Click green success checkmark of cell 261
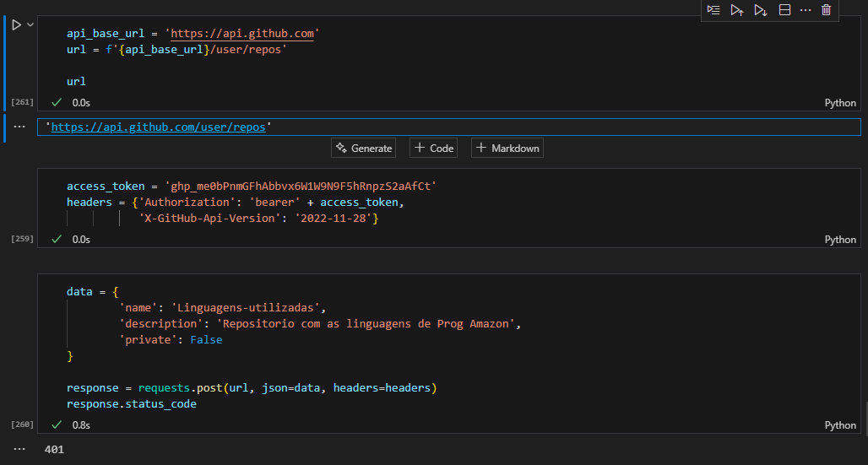This screenshot has height=465, width=868. [57, 102]
